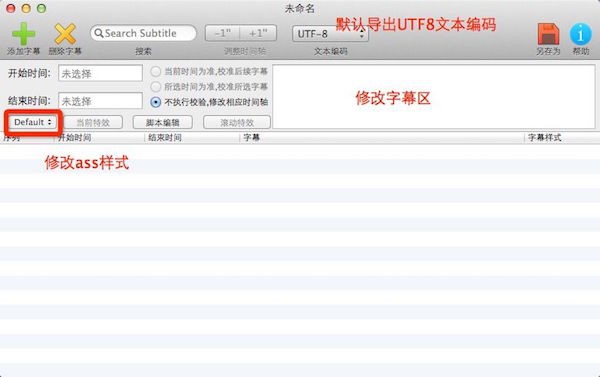This screenshot has height=377, width=600.
Task: Click the scrolling effect button
Action: click(237, 122)
